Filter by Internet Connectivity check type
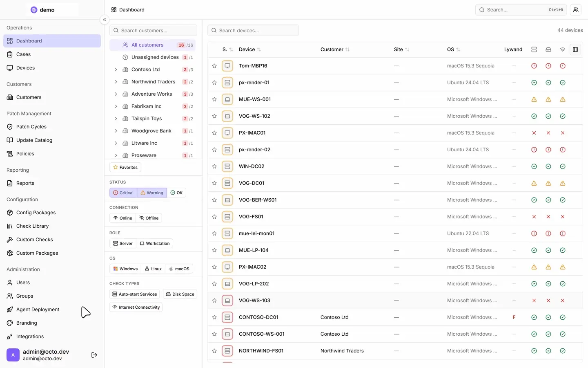Viewport: 588px width, 368px height. pyautogui.click(x=136, y=307)
